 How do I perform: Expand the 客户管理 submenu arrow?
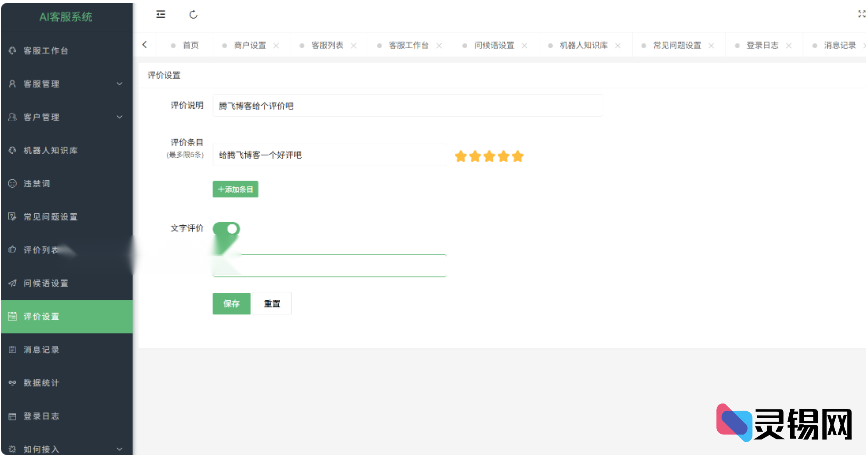[x=119, y=117]
